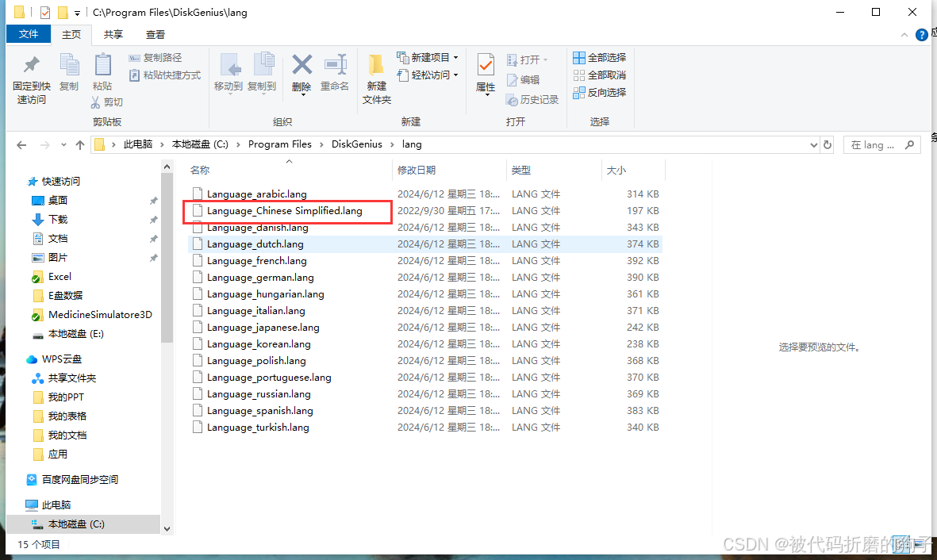Click the Help question mark icon
The width and height of the screenshot is (937, 560).
point(922,35)
